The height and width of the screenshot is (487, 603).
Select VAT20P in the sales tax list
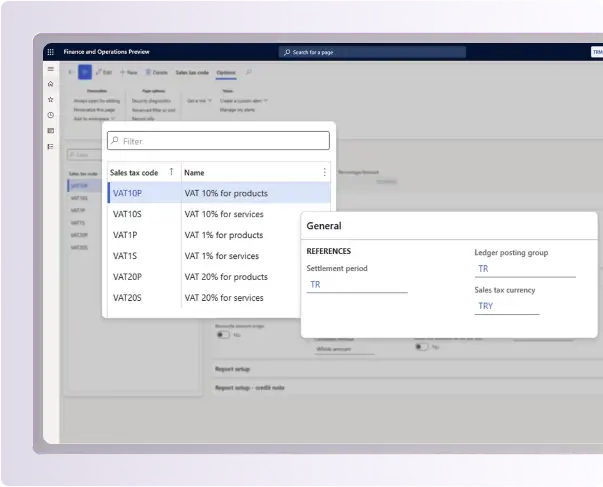[x=127, y=277]
